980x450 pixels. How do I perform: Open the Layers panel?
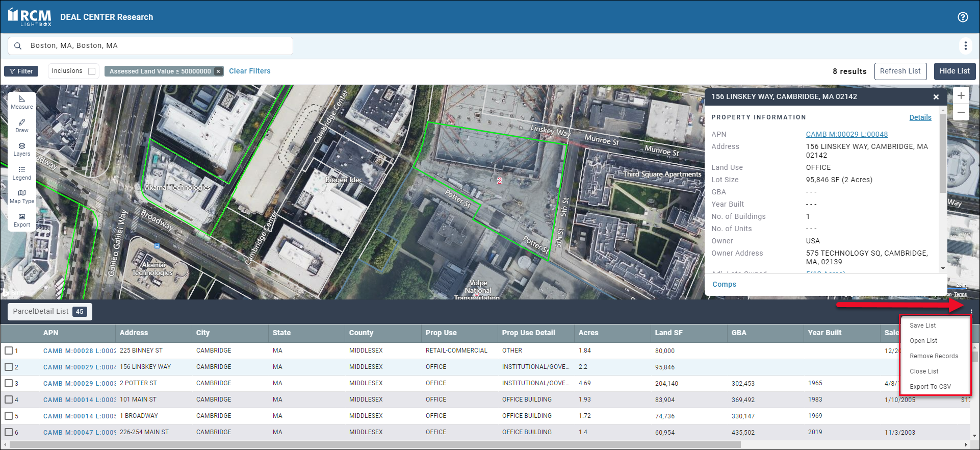(22, 149)
